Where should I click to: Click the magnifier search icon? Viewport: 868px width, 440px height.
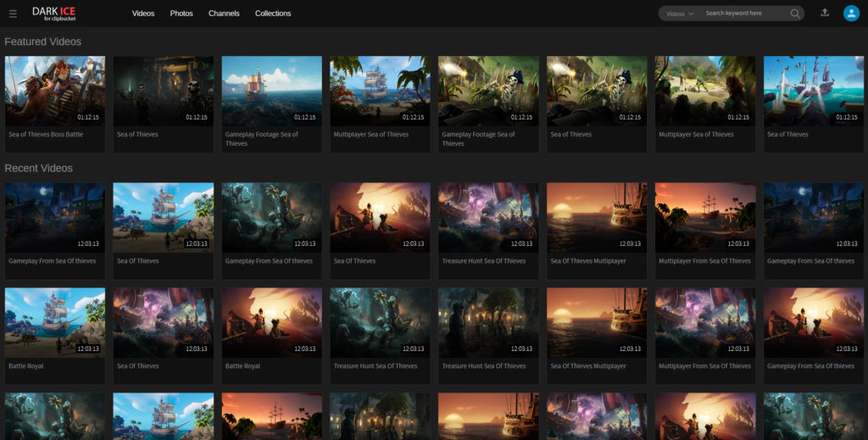tap(795, 14)
